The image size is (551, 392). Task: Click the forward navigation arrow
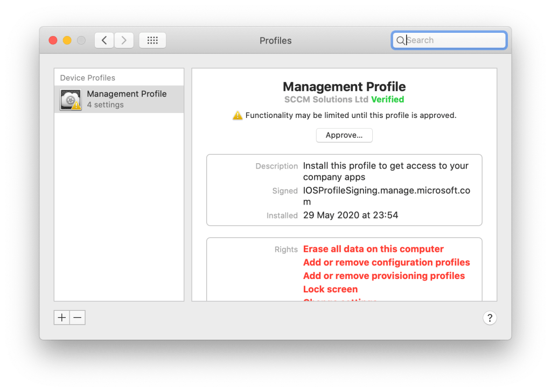[x=124, y=40]
